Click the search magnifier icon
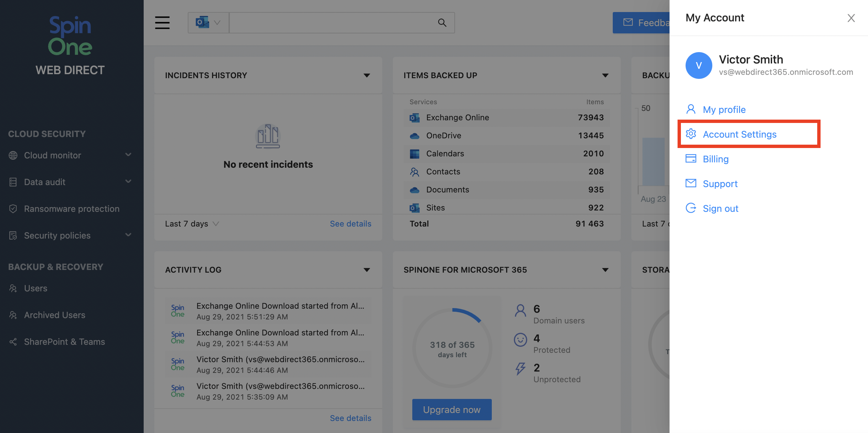The width and height of the screenshot is (868, 433). click(x=442, y=23)
